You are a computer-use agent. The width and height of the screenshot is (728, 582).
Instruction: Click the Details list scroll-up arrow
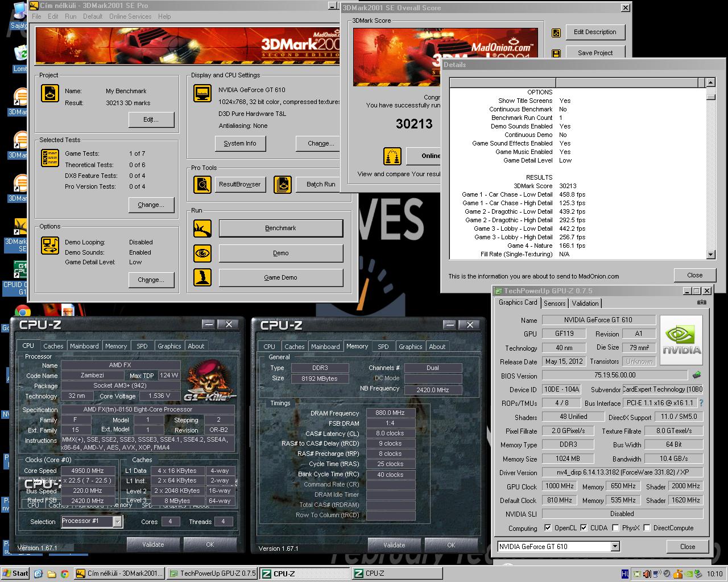click(711, 82)
